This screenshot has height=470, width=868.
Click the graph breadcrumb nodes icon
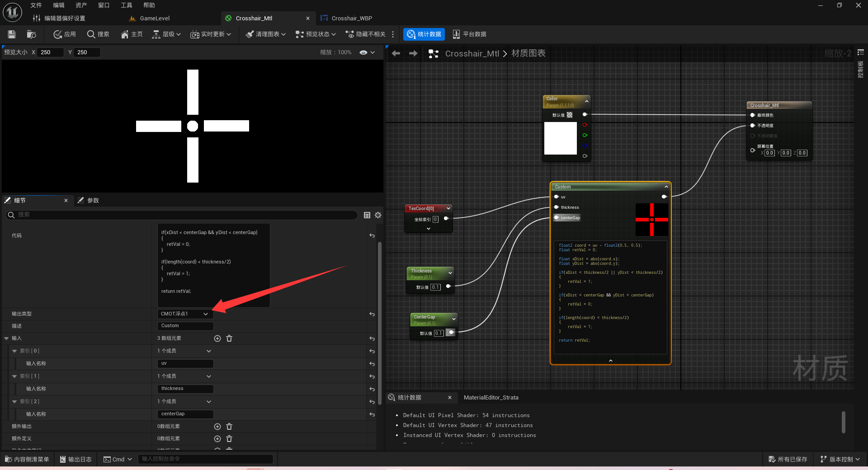click(434, 54)
